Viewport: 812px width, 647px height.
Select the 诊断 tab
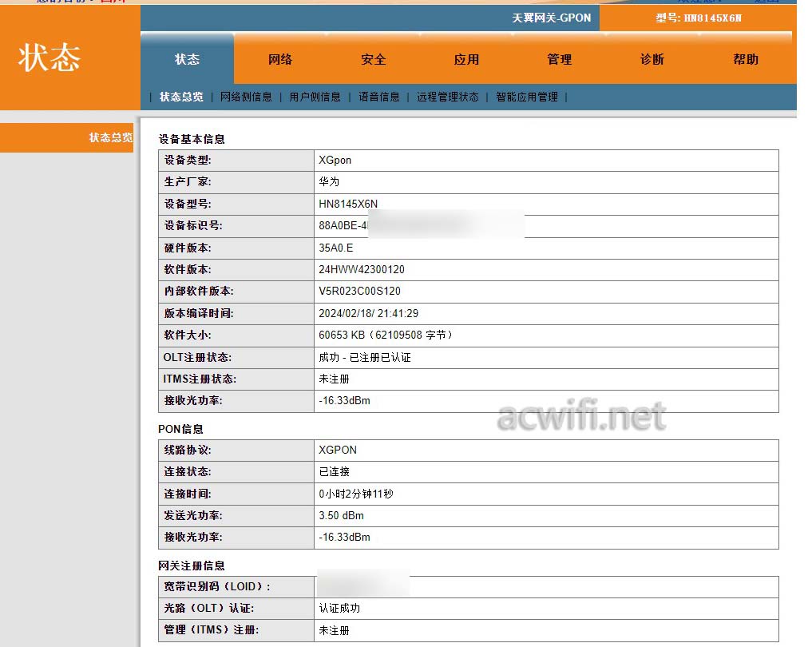click(x=652, y=59)
